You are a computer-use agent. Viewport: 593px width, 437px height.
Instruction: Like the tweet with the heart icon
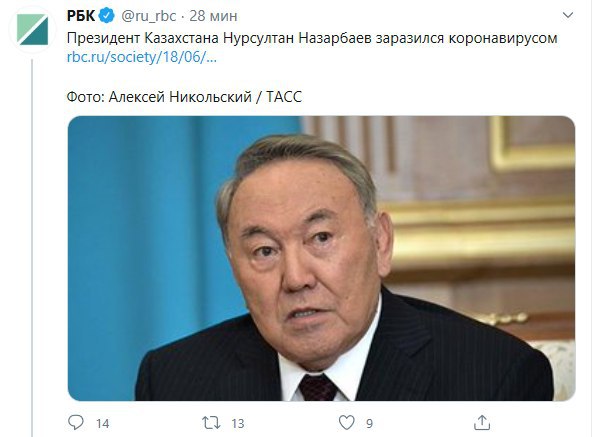point(346,423)
